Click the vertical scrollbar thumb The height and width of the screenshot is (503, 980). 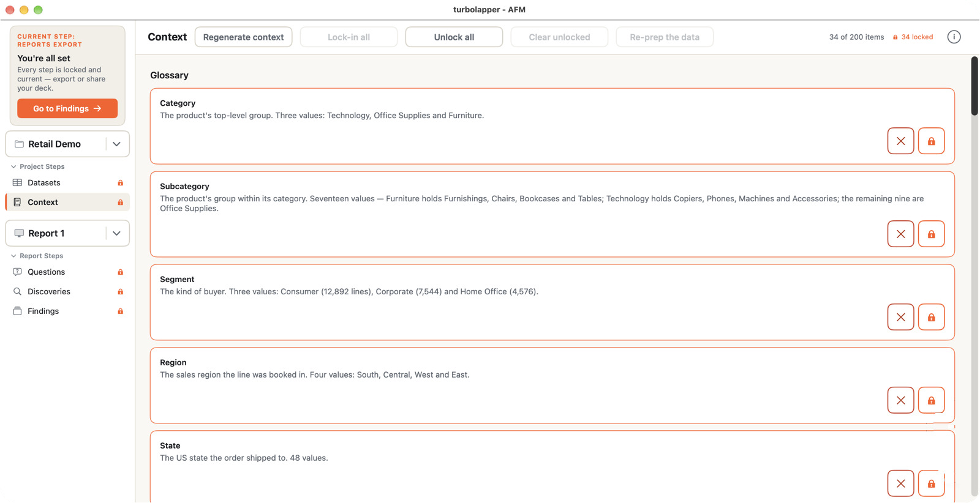point(974,86)
